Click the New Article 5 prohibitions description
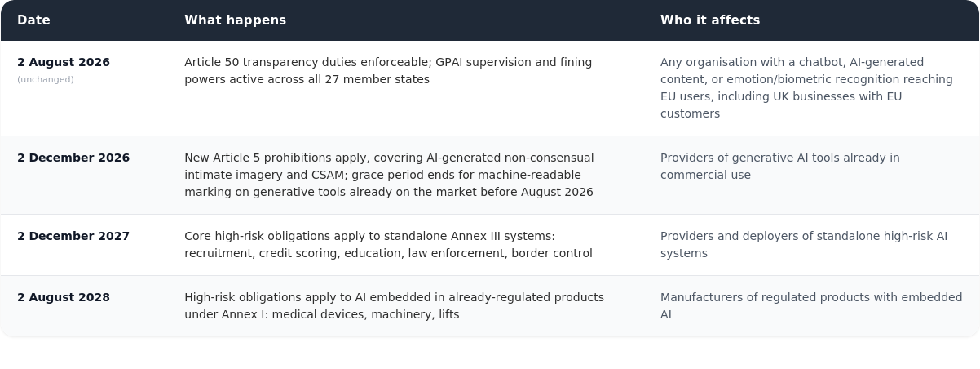980x369 pixels. click(389, 175)
